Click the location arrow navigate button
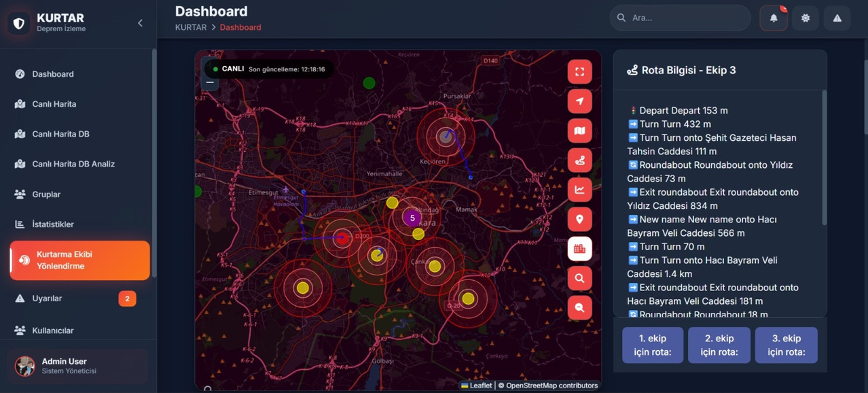868x393 pixels. point(579,101)
